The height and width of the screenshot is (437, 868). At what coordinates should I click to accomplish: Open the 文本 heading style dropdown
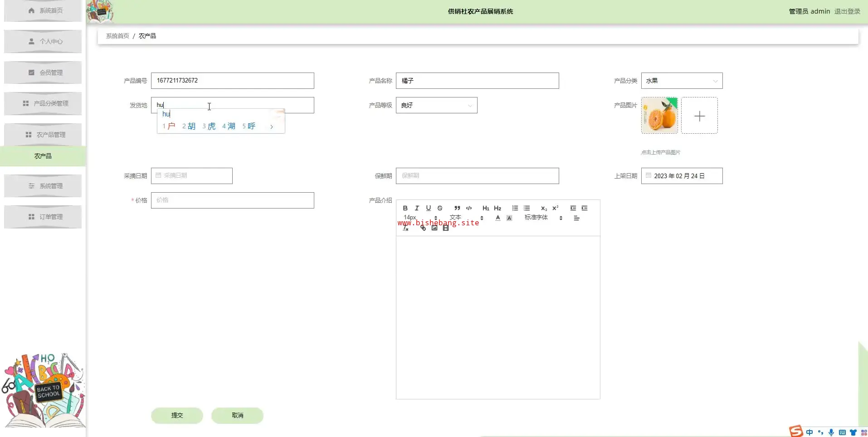pos(466,218)
